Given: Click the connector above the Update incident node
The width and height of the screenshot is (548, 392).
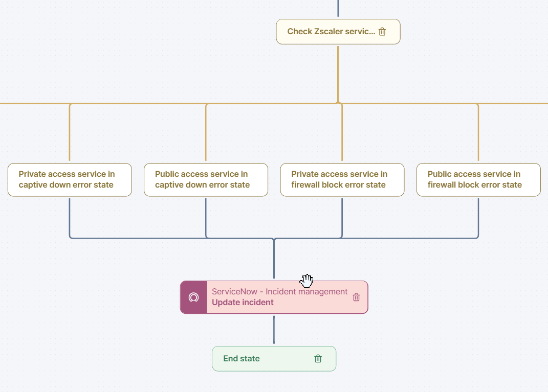Looking at the screenshot, I should [x=274, y=261].
